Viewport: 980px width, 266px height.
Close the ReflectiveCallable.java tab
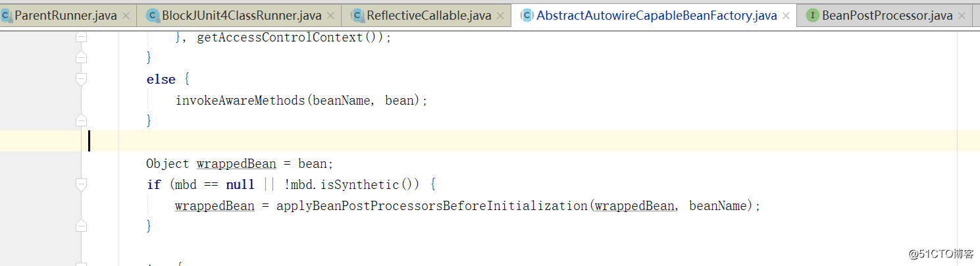[500, 15]
